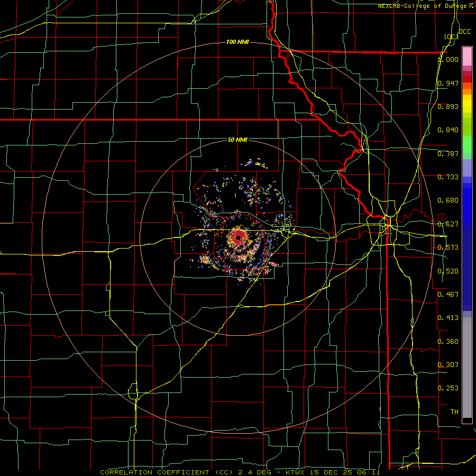The width and height of the screenshot is (476, 476).
Task: Click the 0.360 legend value
Action: (448, 342)
